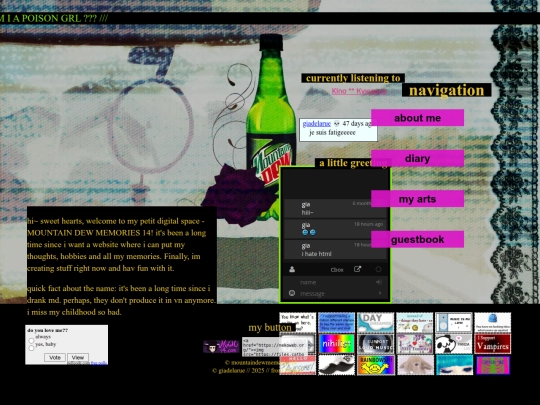This screenshot has height=405, width=540.
Task: Select the 'yes, baby' poll option
Action: coord(31,348)
